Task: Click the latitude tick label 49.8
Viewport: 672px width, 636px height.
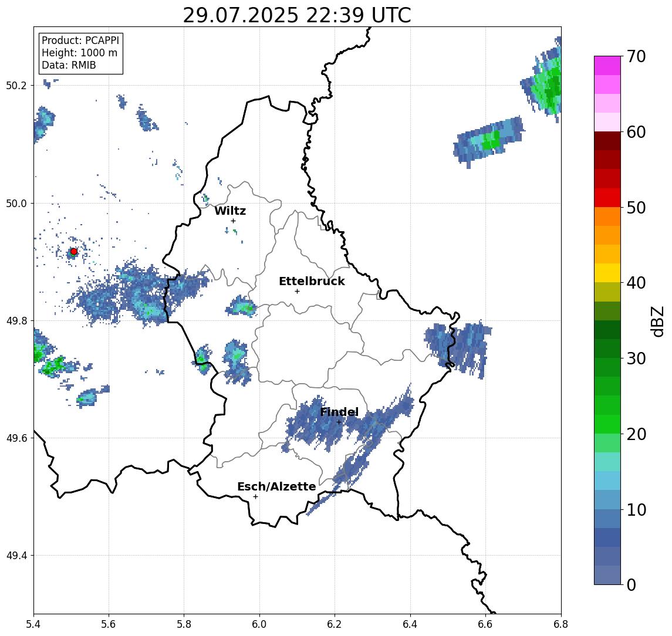Action: tap(16, 320)
